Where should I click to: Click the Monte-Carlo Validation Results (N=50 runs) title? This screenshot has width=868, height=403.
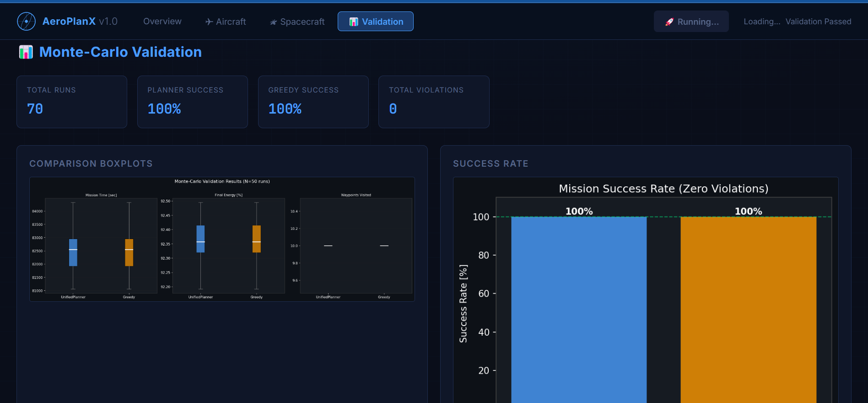(222, 181)
